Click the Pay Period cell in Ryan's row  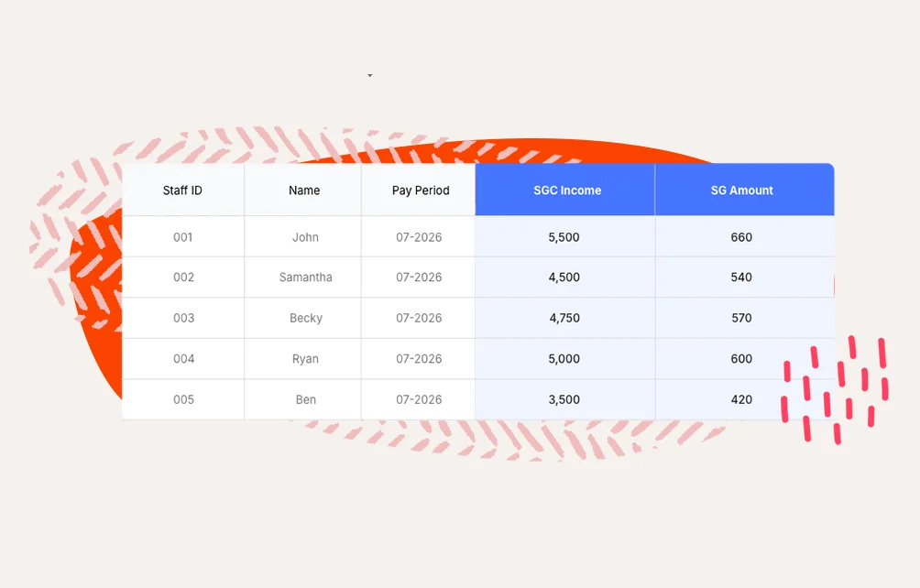coord(419,359)
